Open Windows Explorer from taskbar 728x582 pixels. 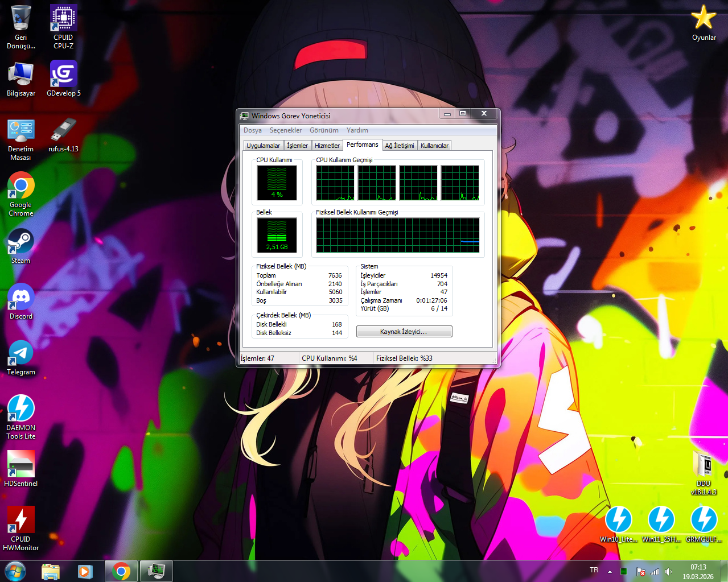[51, 571]
